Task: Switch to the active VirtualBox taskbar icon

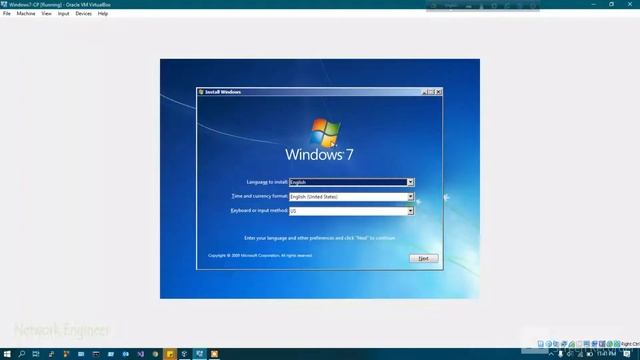Action: click(x=200, y=354)
